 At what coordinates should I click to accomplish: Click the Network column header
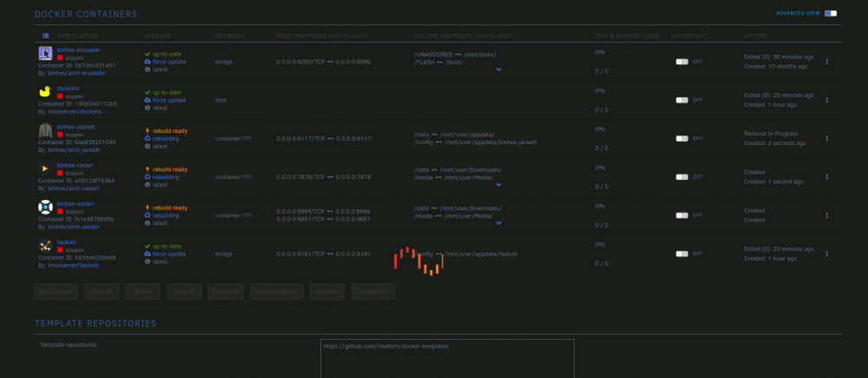(x=230, y=36)
